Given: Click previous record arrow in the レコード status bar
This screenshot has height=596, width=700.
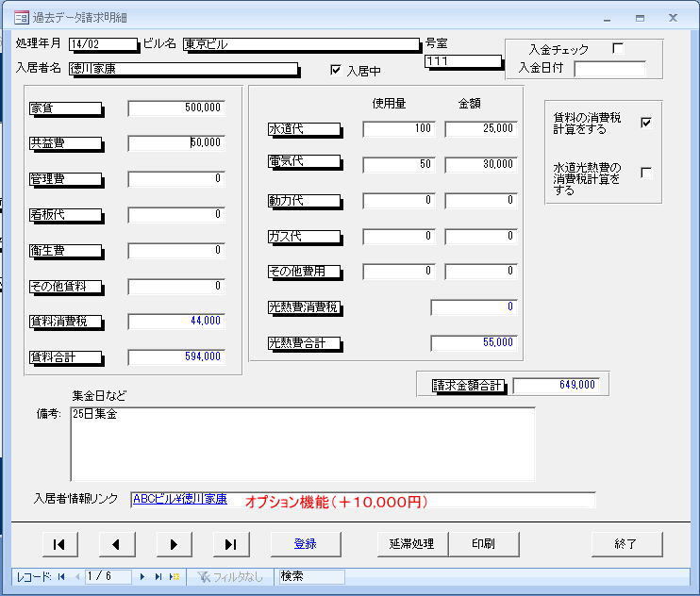Looking at the screenshot, I should point(77,577).
